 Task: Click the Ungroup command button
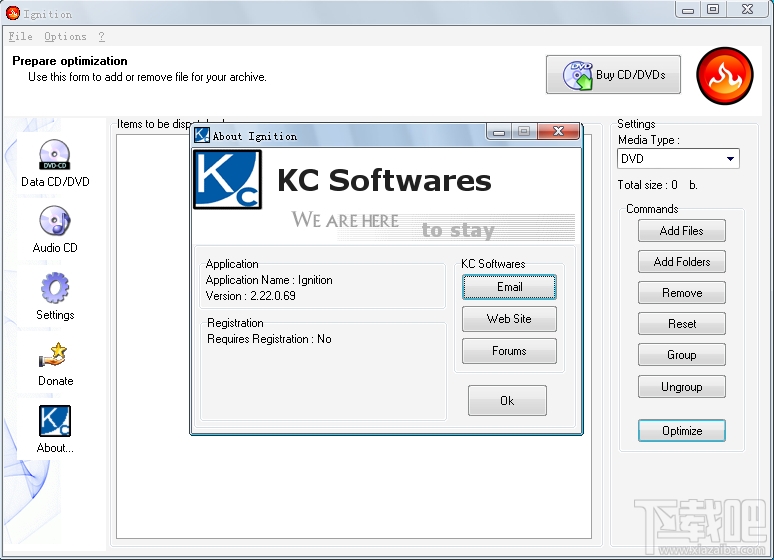click(x=681, y=387)
